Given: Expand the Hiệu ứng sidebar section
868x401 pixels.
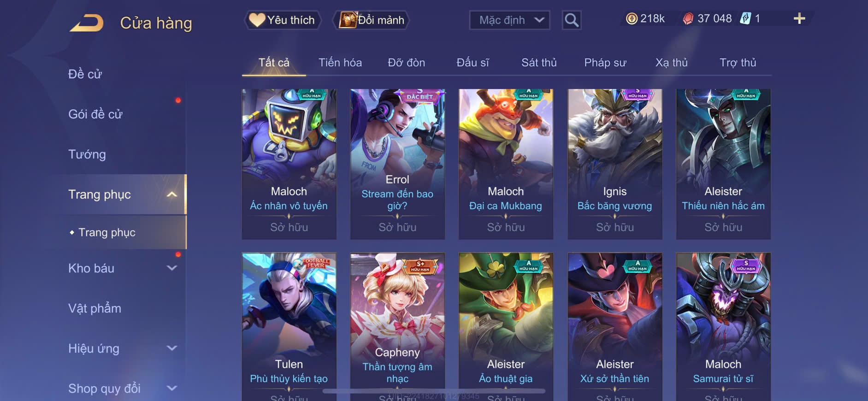Looking at the screenshot, I should point(171,348).
